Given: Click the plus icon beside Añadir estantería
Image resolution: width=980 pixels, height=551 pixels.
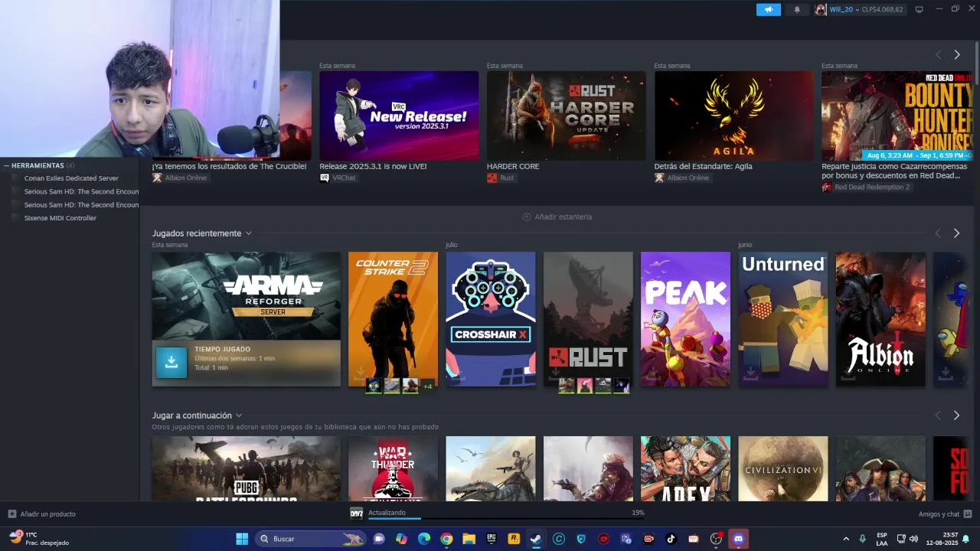Looking at the screenshot, I should coord(527,217).
